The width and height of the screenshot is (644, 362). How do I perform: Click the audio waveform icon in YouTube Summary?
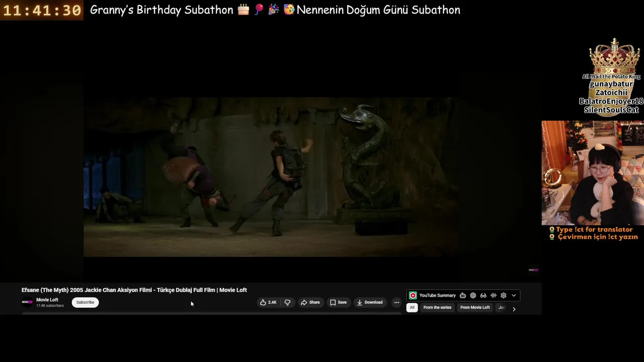click(493, 296)
